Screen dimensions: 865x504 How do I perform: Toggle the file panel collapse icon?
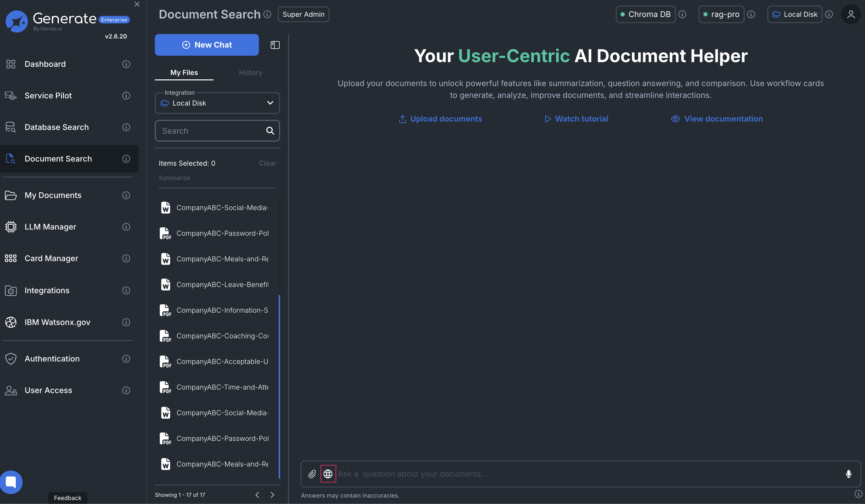(x=275, y=45)
